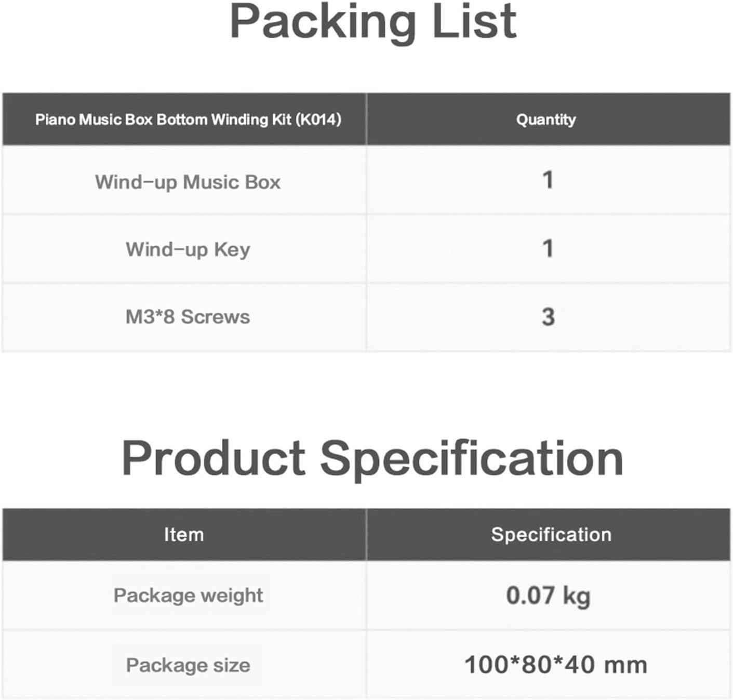Viewport: 733px width, 700px height.
Task: Select the M3*8 Screws row label
Action: pyautogui.click(x=188, y=317)
